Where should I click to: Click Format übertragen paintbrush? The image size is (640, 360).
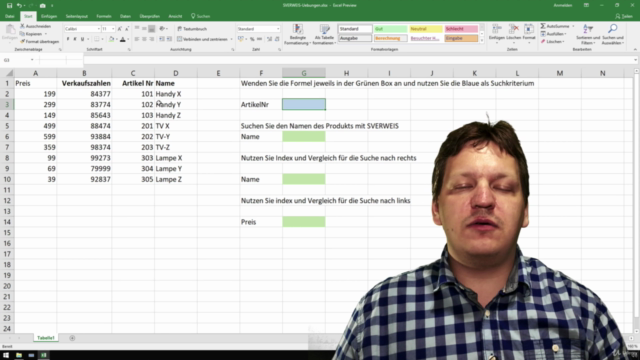40,42
